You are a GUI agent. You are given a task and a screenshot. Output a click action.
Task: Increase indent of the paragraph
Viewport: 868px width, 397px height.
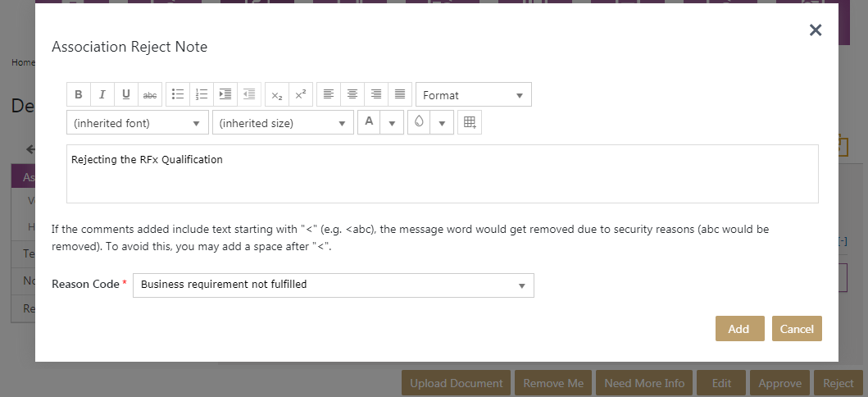[225, 94]
